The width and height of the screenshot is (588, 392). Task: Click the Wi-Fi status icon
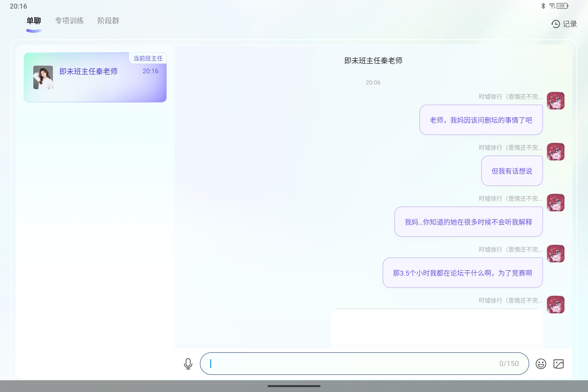coord(552,6)
